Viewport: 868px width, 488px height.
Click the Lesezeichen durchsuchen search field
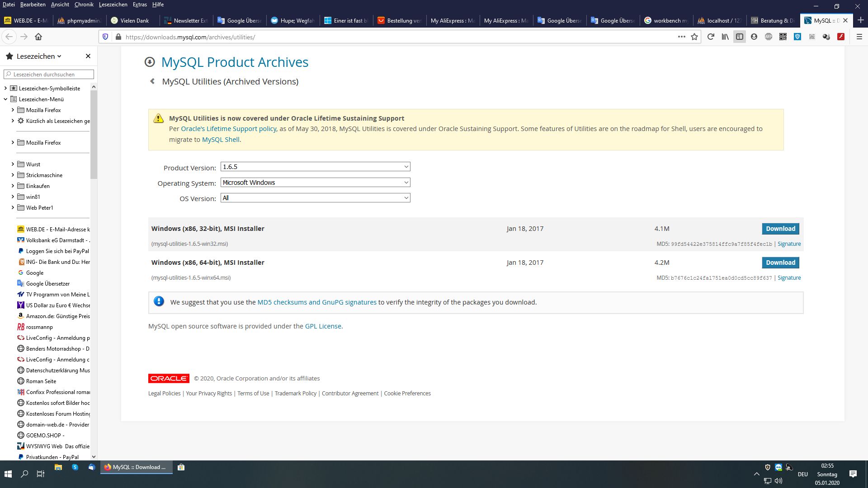click(x=50, y=75)
